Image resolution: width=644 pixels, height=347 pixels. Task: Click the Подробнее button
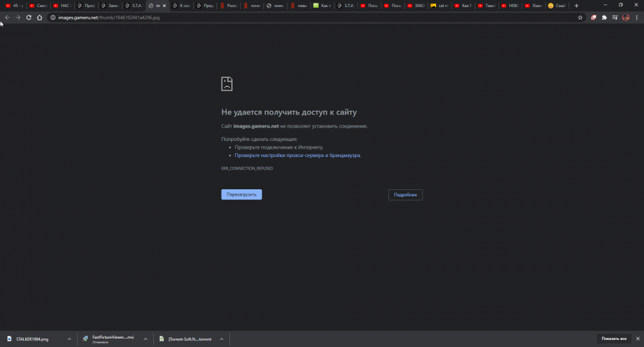point(405,194)
